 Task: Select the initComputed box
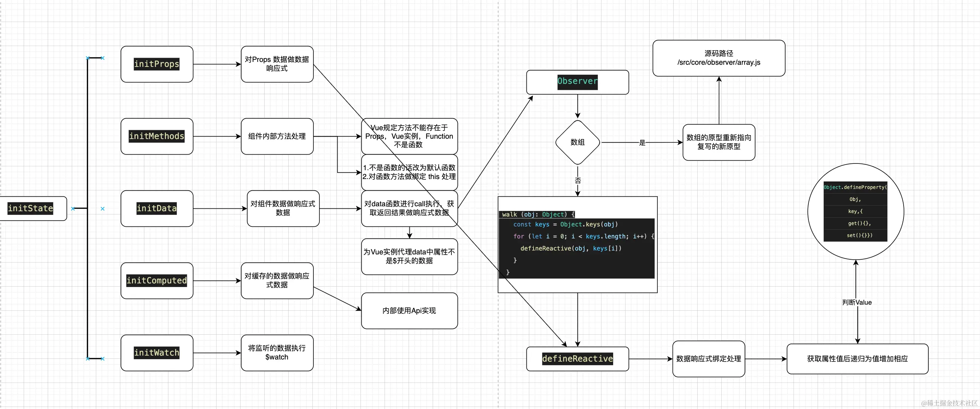(x=157, y=281)
